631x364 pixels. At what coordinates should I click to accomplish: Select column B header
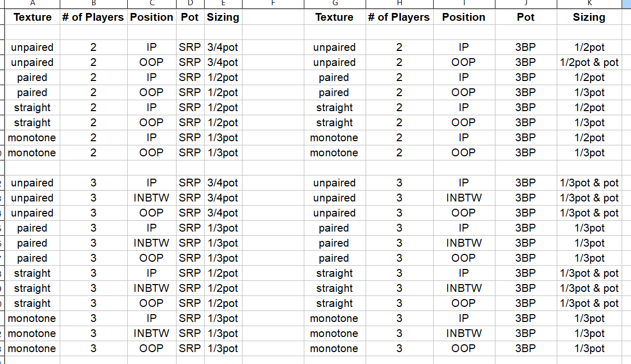(93, 4)
